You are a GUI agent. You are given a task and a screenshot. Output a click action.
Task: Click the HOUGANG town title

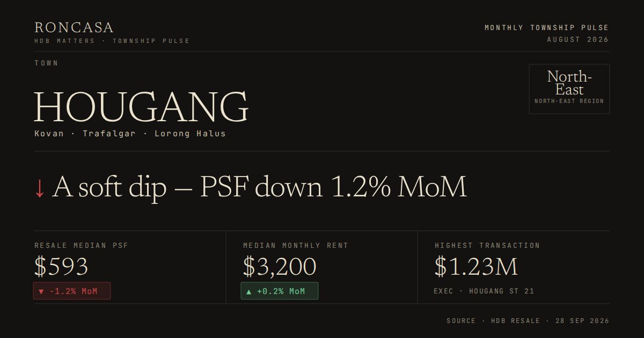tap(141, 108)
